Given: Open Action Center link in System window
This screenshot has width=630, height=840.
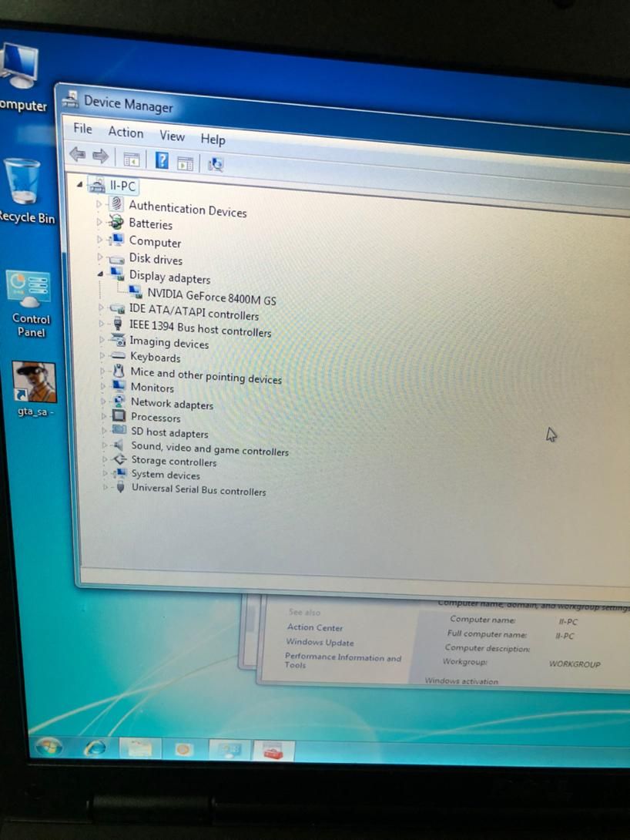Looking at the screenshot, I should point(315,627).
